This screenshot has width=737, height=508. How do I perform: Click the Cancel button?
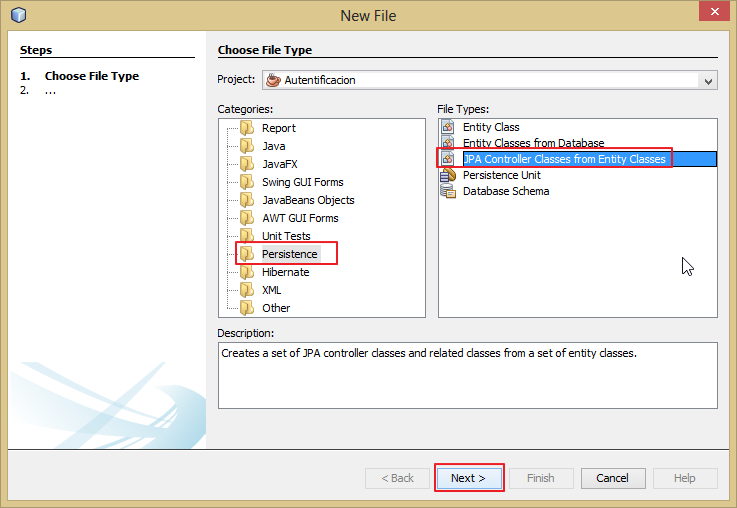point(613,478)
